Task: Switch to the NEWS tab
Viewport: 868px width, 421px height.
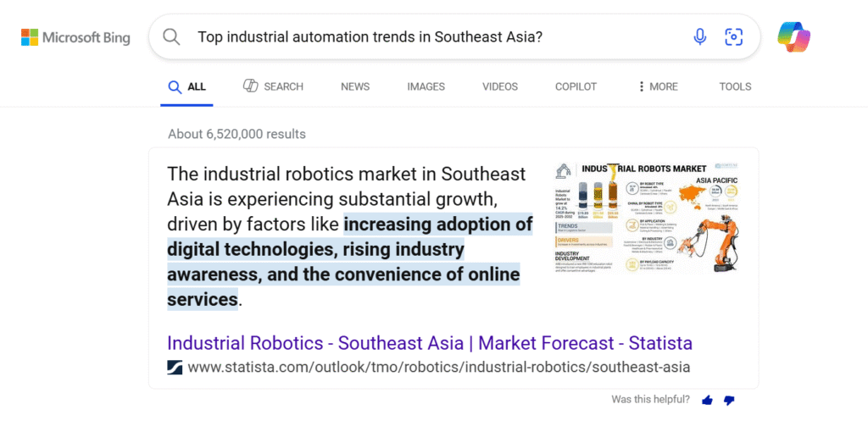Action: point(355,87)
